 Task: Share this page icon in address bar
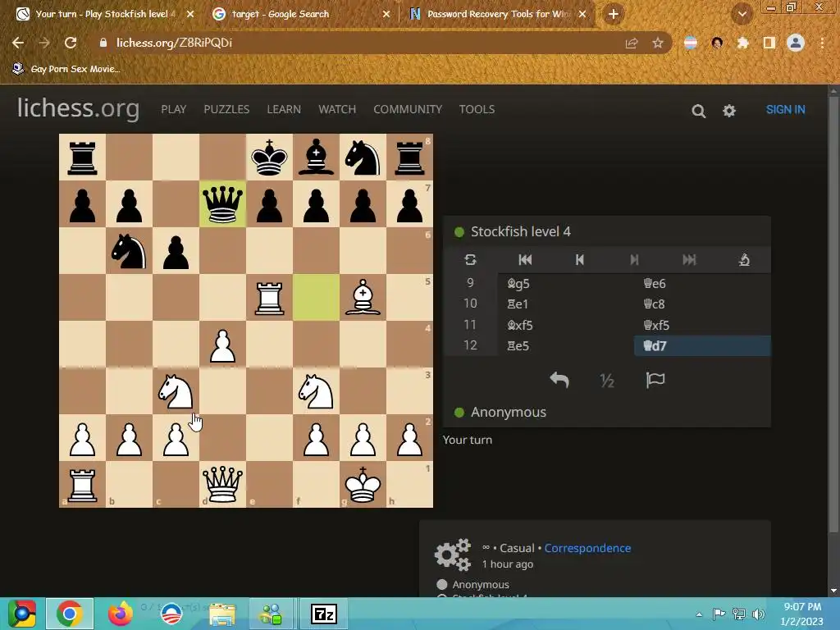click(632, 43)
